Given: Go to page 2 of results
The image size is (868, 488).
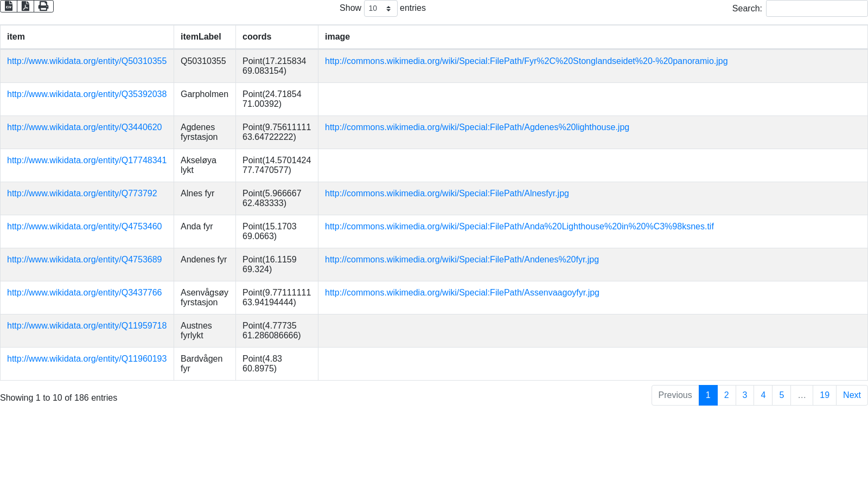Looking at the screenshot, I should coord(726,395).
